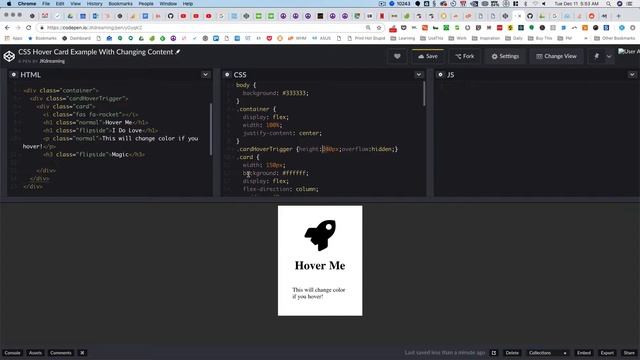The image size is (640, 360).
Task: Open the Comments panel
Action: (60, 353)
